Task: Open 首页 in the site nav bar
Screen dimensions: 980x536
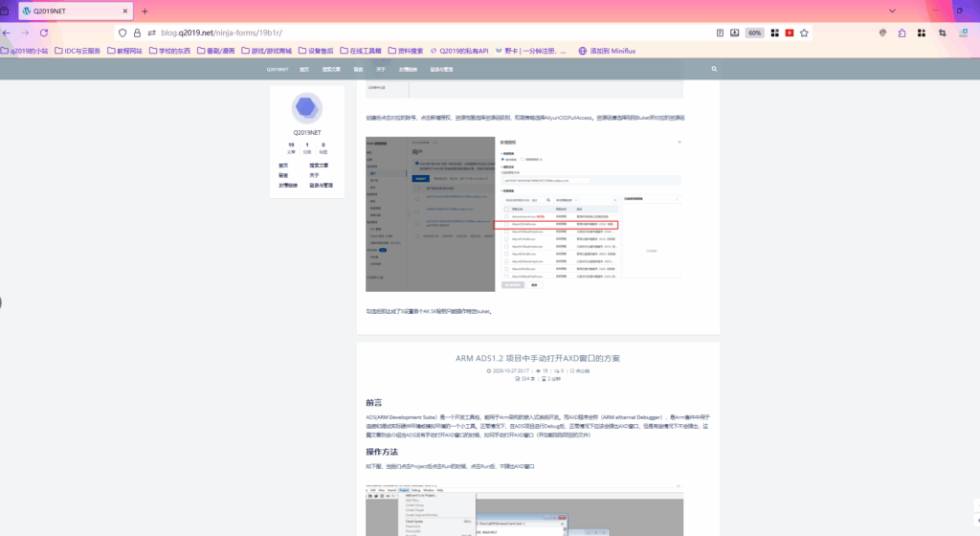Action: [304, 69]
